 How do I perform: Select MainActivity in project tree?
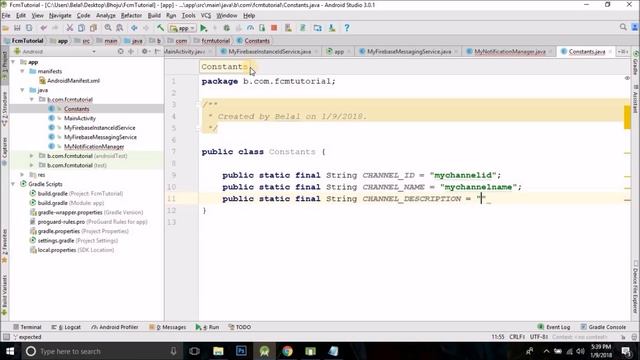(x=80, y=118)
